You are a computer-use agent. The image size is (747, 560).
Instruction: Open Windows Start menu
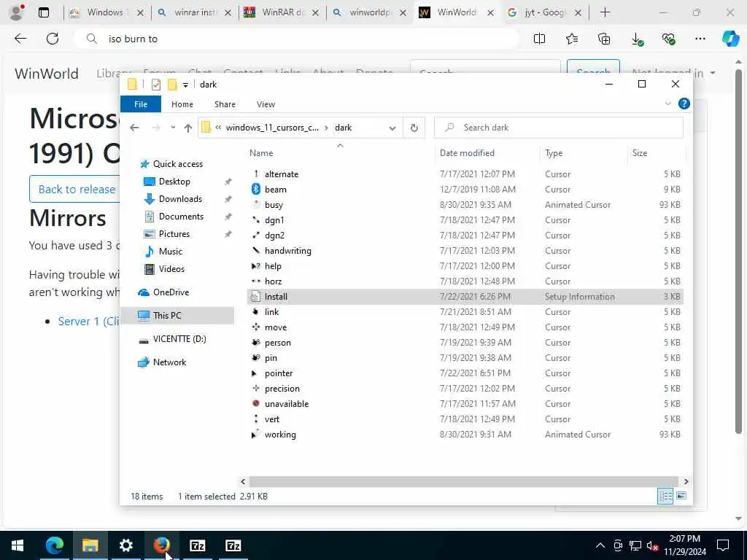[18, 545]
